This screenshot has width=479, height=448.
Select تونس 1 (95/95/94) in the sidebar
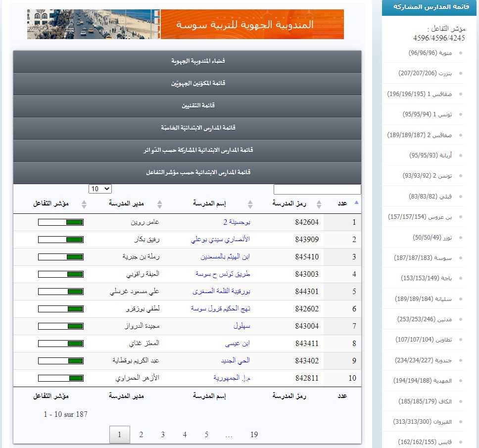pos(427,114)
